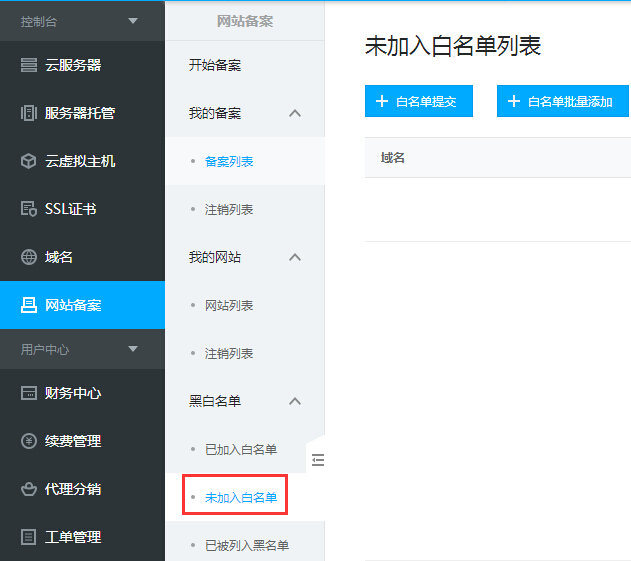Collapse the 我的备案 submenu chevron
This screenshot has height=561, width=631.
tap(295, 113)
